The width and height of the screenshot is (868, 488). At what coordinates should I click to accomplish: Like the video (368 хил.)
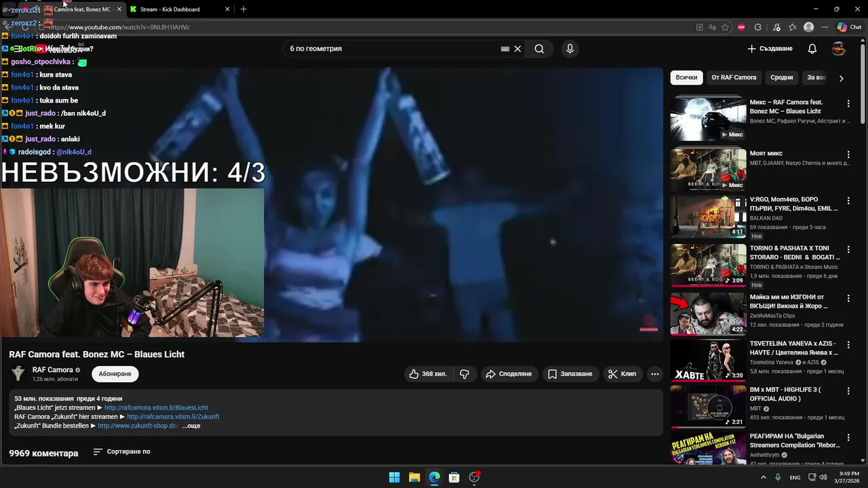coord(427,373)
